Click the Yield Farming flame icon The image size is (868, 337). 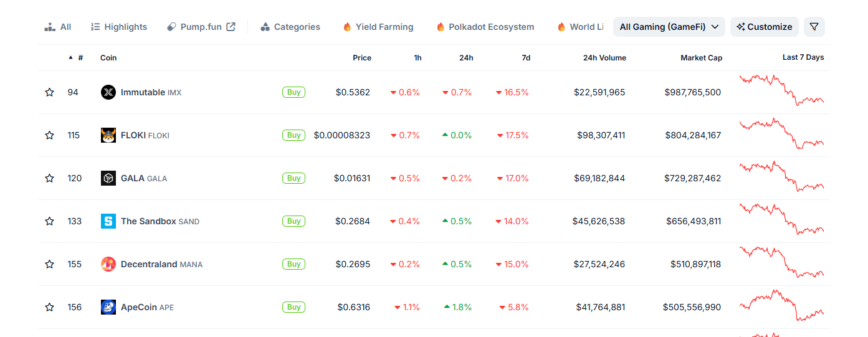pos(347,27)
